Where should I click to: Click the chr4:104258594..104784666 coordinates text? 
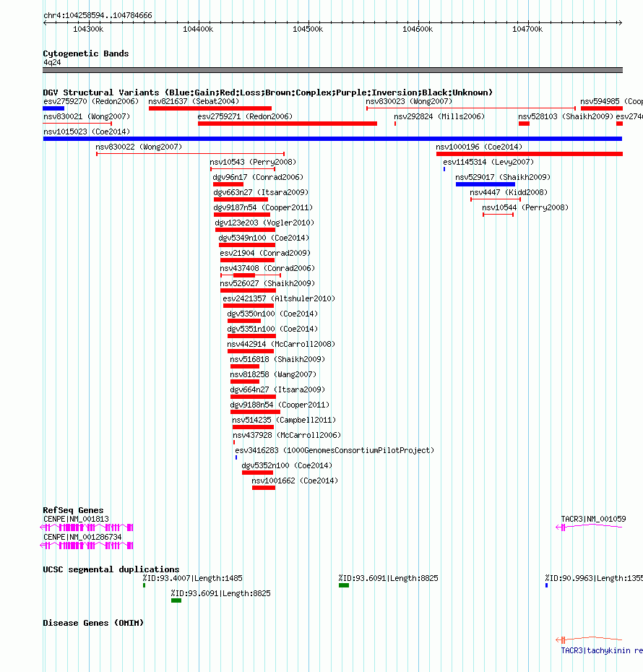[98, 15]
